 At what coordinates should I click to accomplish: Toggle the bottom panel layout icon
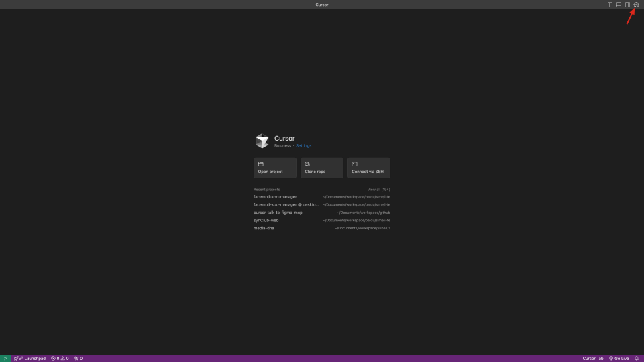619,5
